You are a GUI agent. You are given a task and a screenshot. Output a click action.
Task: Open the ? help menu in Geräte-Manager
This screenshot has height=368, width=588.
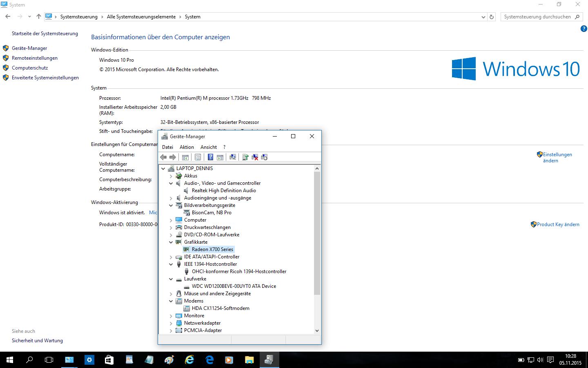pos(224,147)
